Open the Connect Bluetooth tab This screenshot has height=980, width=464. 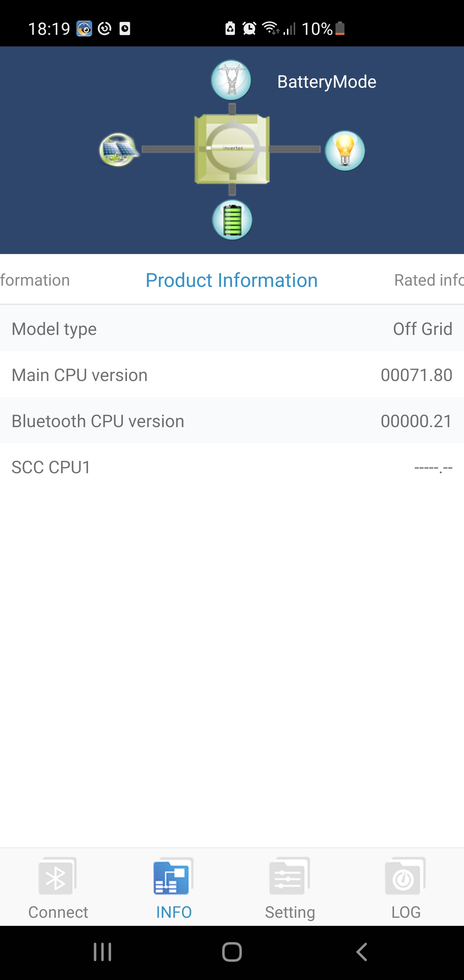[58, 887]
